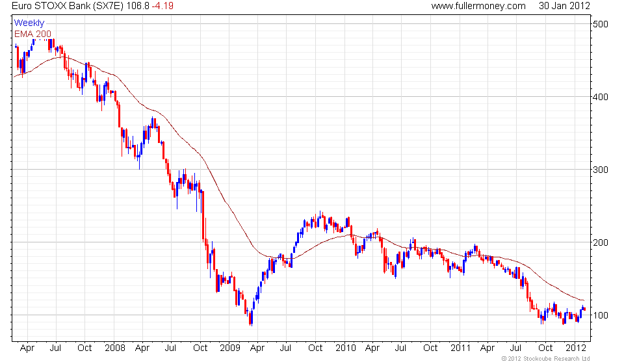Click the Stockcube Research Ltd copyright notice

(x=545, y=359)
